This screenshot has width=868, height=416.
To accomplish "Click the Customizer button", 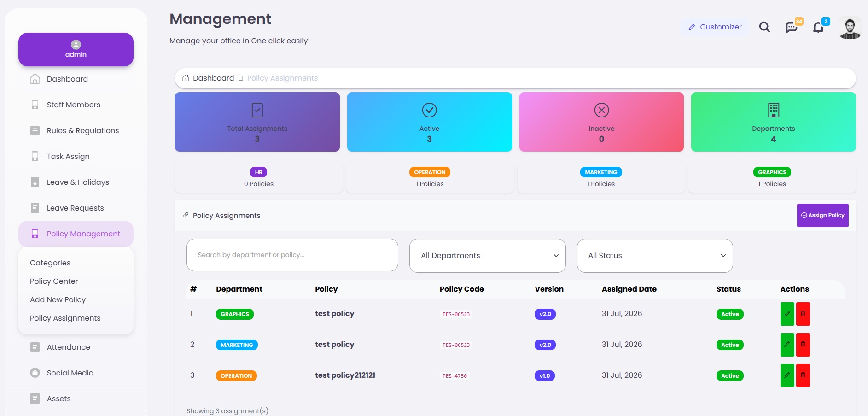I will coord(715,27).
